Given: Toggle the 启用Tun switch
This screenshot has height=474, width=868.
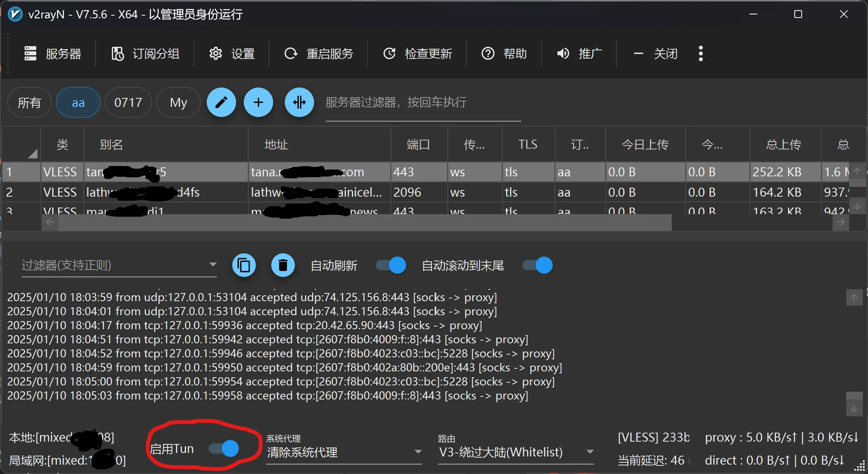Looking at the screenshot, I should point(223,449).
